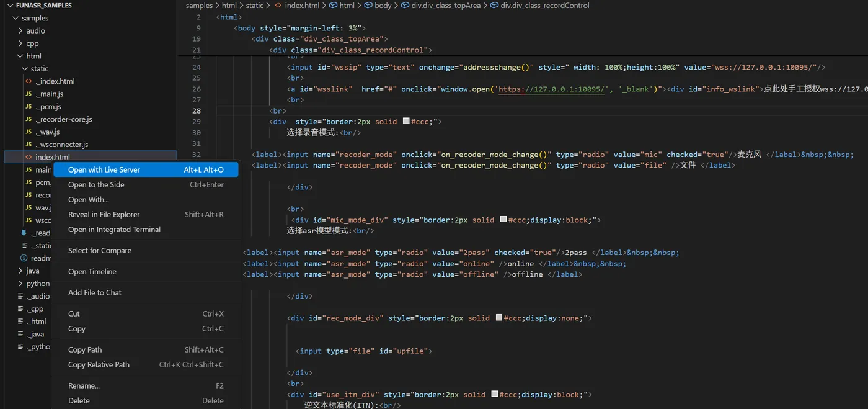This screenshot has width=868, height=409.
Task: Click breadcrumb segment div.div_class_topArea
Action: point(445,6)
